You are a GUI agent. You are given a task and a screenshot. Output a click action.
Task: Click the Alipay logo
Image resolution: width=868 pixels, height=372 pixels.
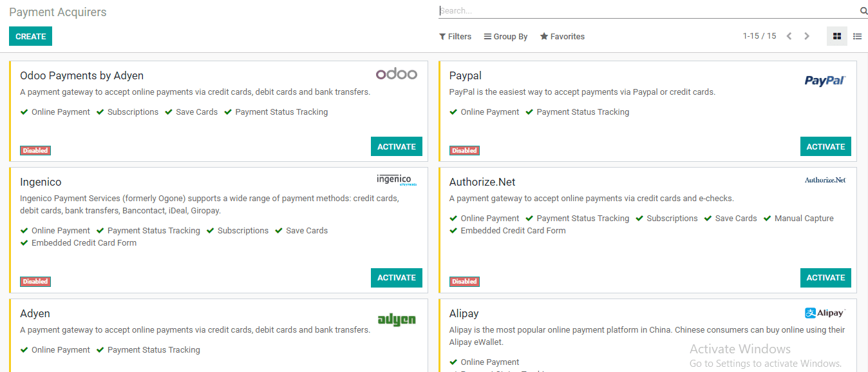[825, 313]
